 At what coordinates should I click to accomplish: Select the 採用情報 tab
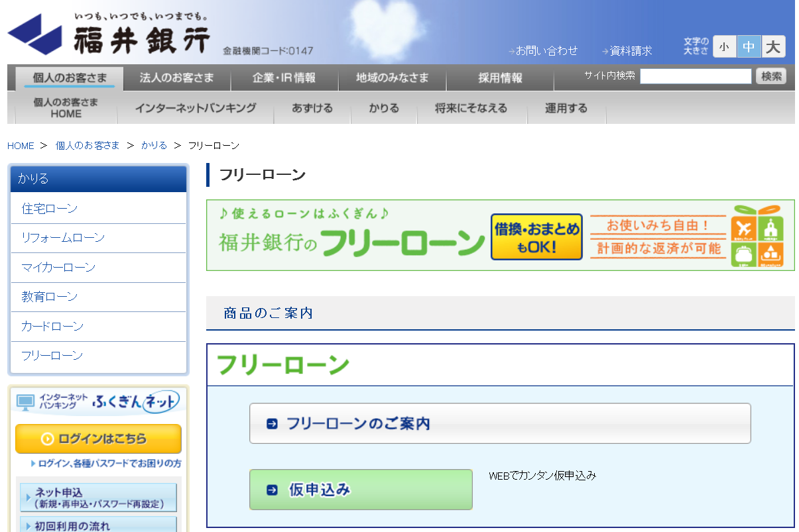(500, 78)
